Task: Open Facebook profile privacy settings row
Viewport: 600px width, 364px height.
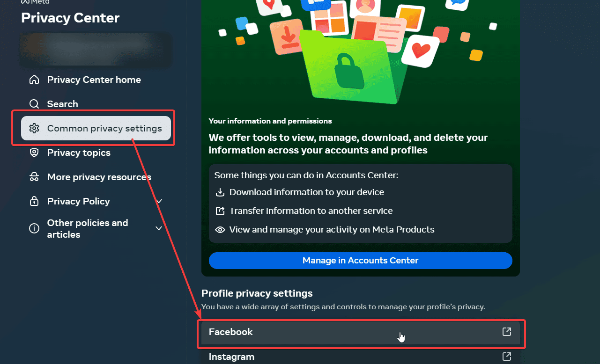Action: (x=328, y=332)
